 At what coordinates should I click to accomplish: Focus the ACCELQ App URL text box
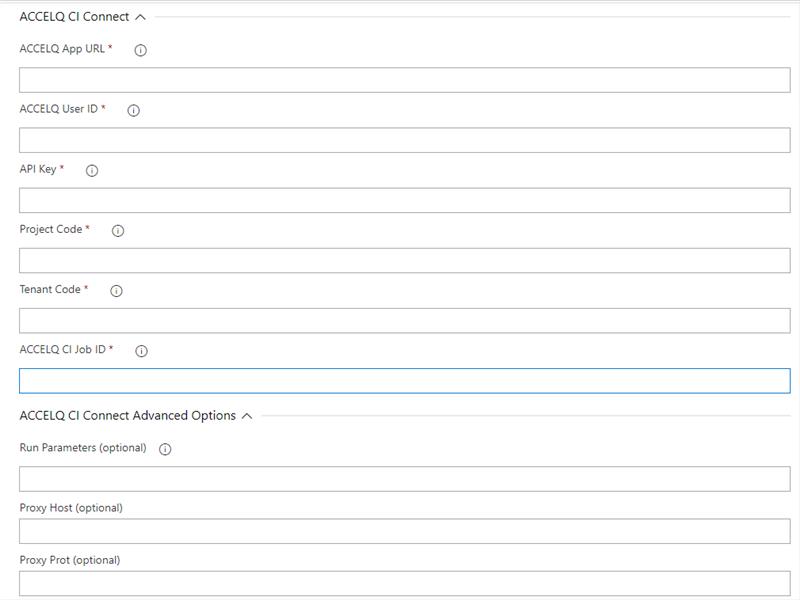tap(405, 80)
